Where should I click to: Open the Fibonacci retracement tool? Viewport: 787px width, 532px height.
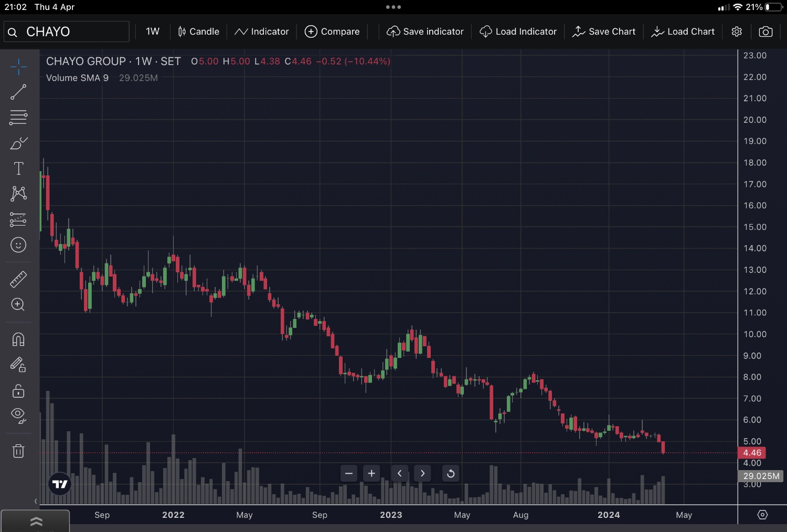coord(18,117)
